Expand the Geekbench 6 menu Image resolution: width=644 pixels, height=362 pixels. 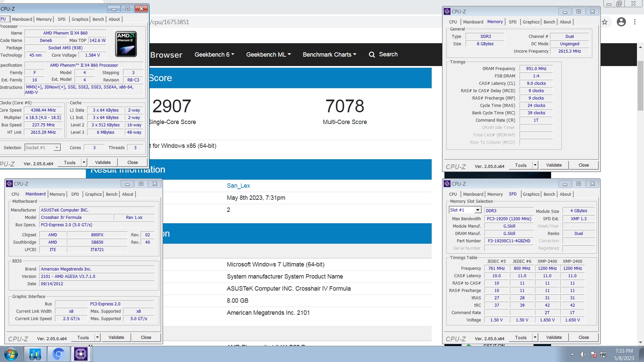tap(214, 54)
